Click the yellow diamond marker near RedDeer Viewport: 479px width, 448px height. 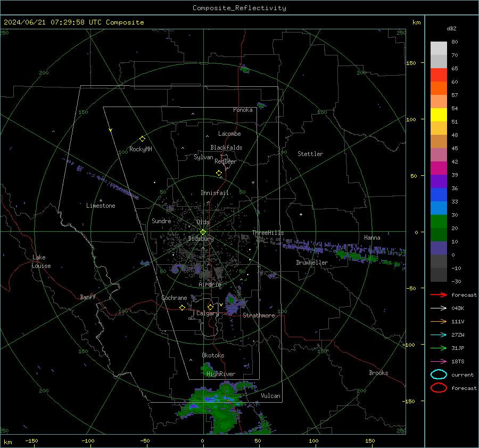(219, 173)
